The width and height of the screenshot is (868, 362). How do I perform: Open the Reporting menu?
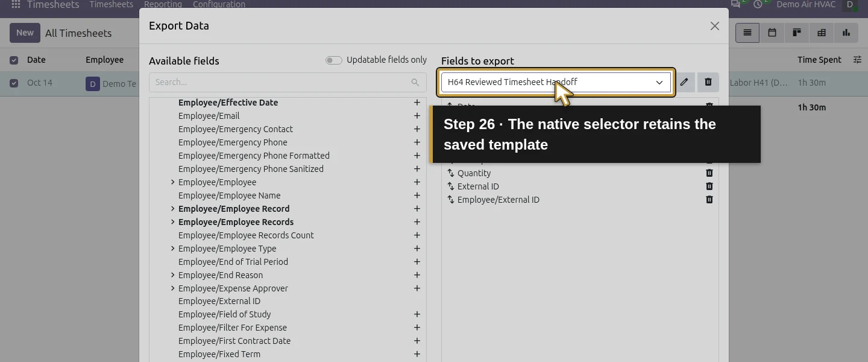click(163, 4)
